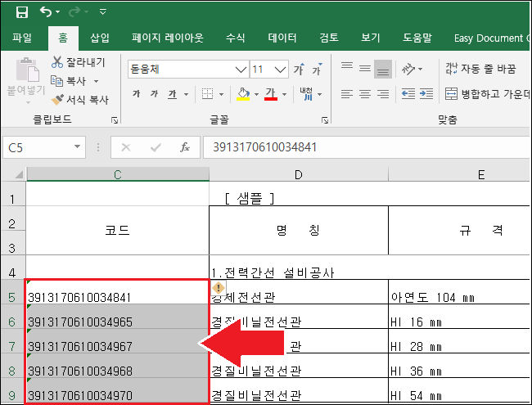Toggle underline 가 formatting
Viewport: 532px width, 405px height.
pos(173,94)
